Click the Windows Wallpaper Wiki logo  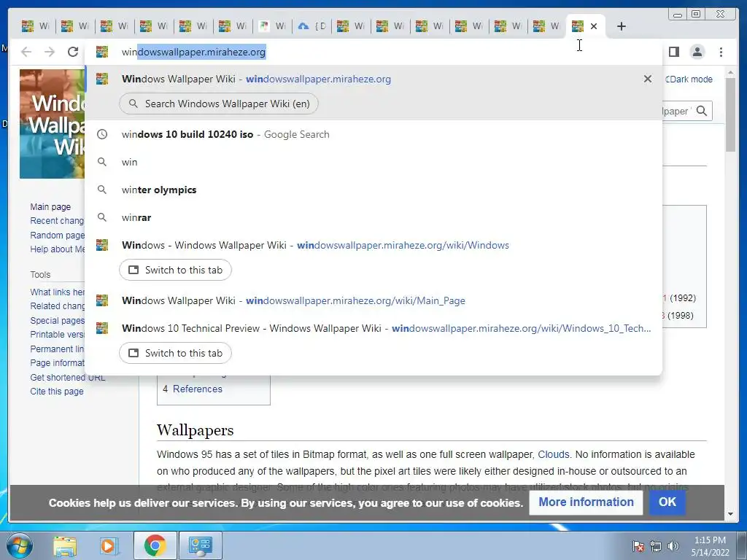pos(53,124)
